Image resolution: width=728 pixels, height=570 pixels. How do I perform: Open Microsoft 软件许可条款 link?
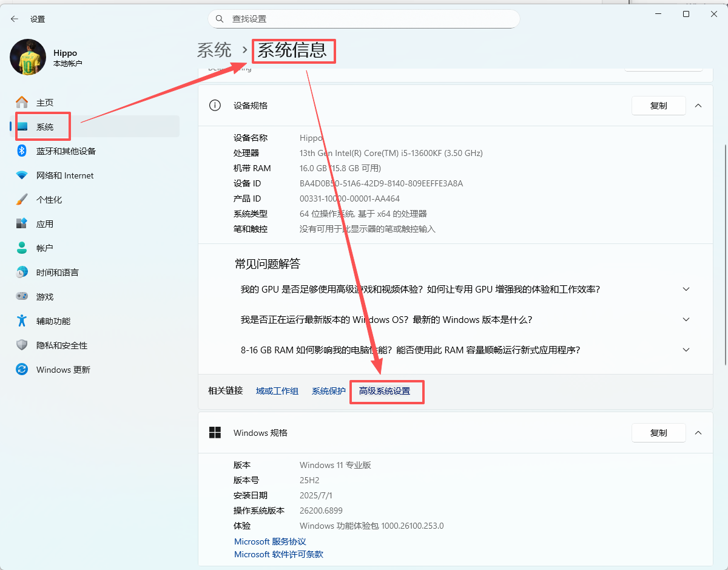click(x=278, y=554)
